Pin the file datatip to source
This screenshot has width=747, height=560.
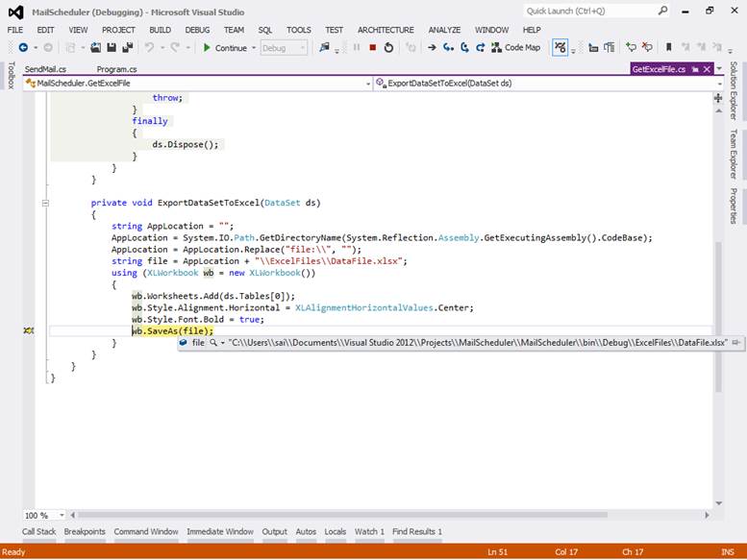[x=735, y=342]
